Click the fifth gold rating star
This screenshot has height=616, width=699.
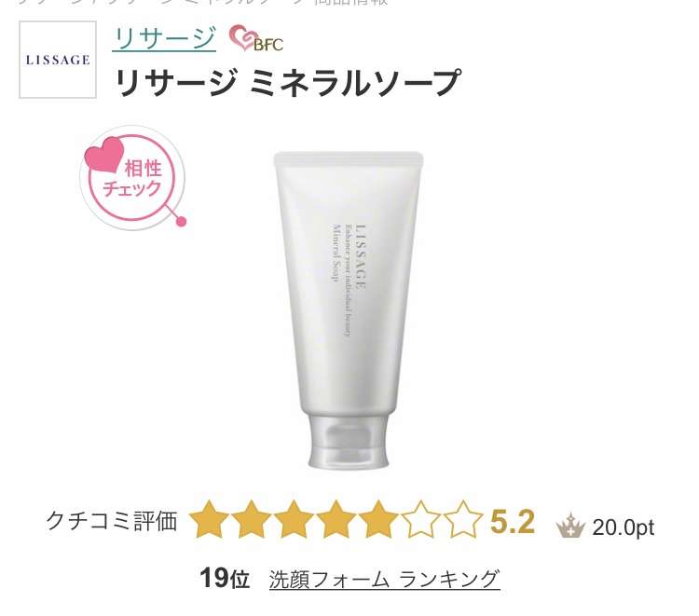(x=378, y=520)
